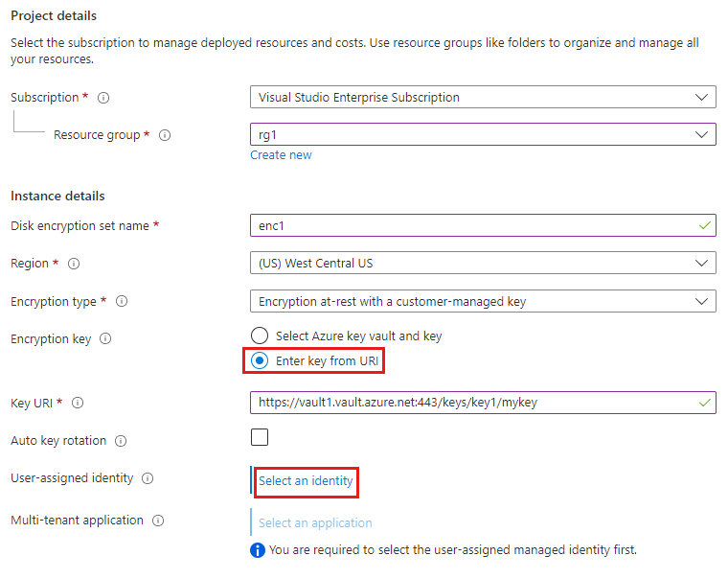Click info icon next to Subscription label

(103, 98)
